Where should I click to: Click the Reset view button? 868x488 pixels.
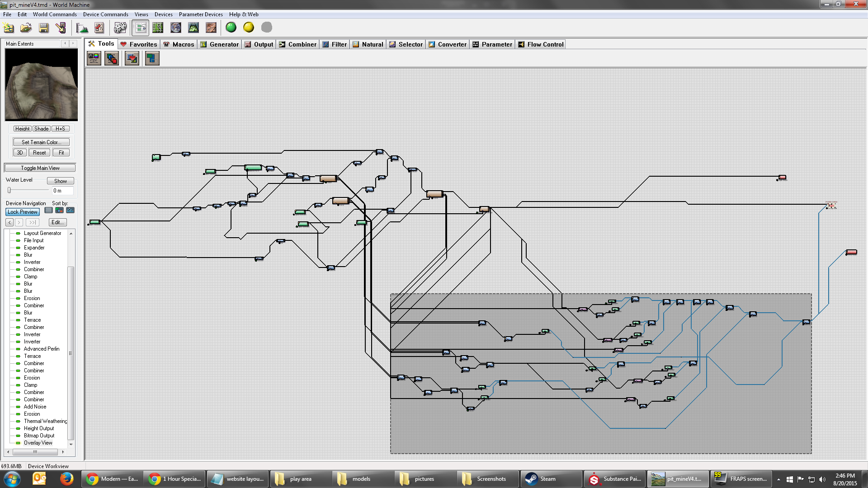[39, 153]
